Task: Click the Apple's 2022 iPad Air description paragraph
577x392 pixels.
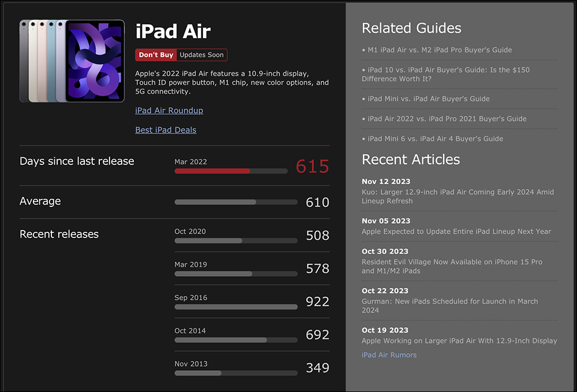Action: click(x=232, y=82)
